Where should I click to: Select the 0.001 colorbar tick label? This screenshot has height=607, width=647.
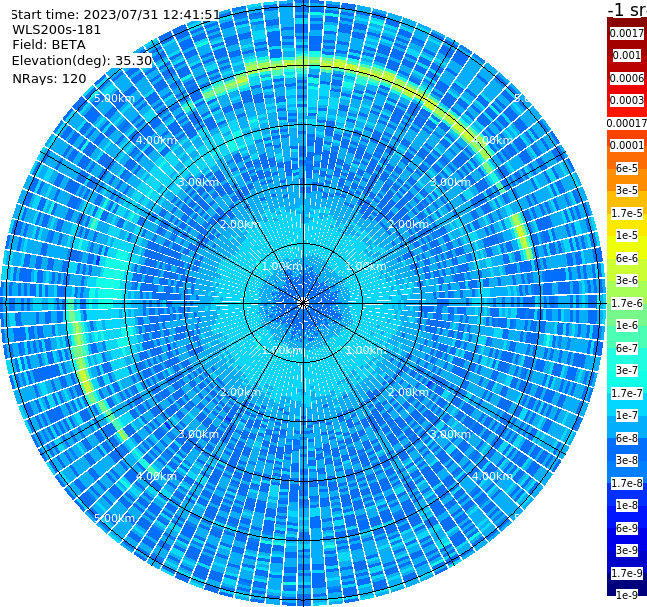coord(627,55)
